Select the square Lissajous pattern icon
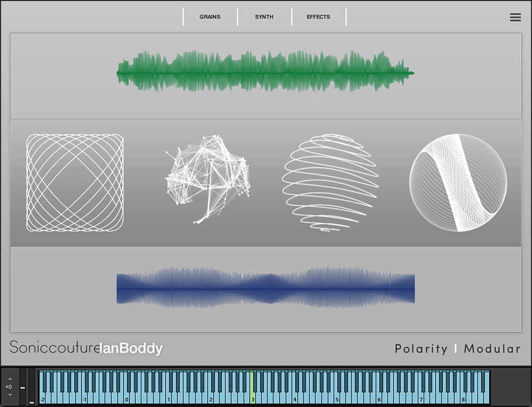 pos(75,182)
